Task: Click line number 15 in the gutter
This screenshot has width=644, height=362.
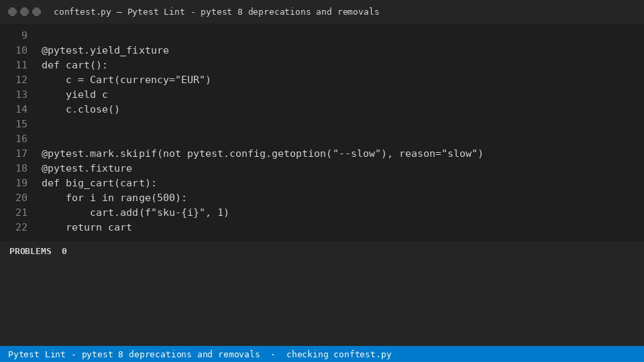Action: point(21,125)
